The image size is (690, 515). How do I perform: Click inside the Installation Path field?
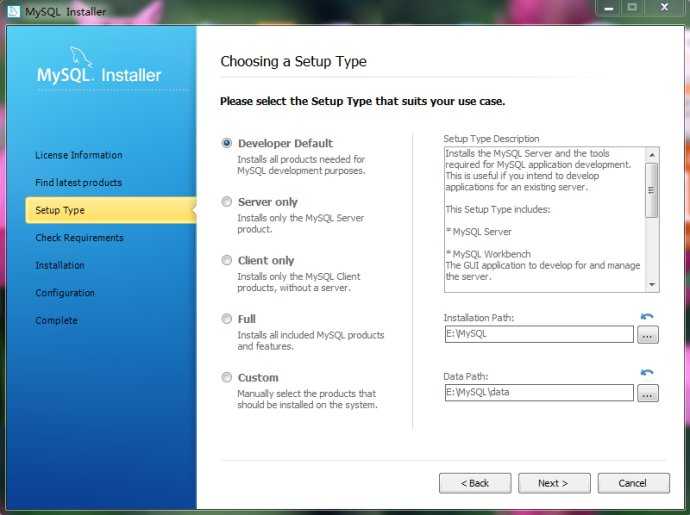539,334
